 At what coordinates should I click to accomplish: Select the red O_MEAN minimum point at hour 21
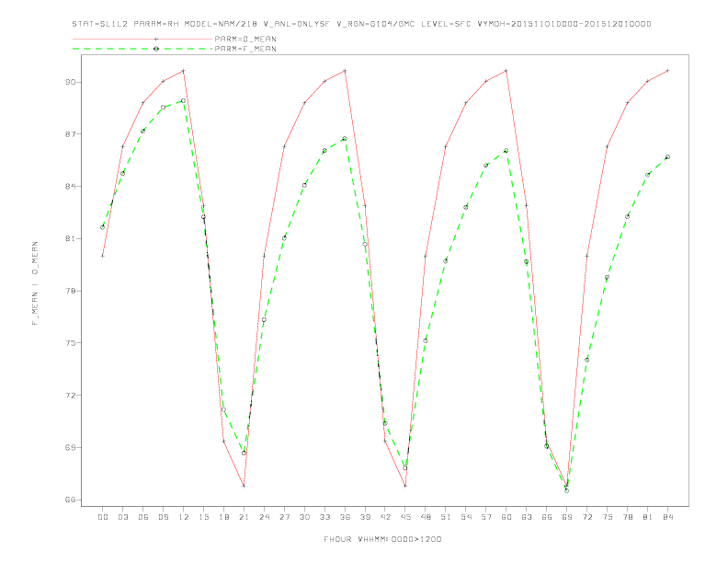(x=244, y=486)
